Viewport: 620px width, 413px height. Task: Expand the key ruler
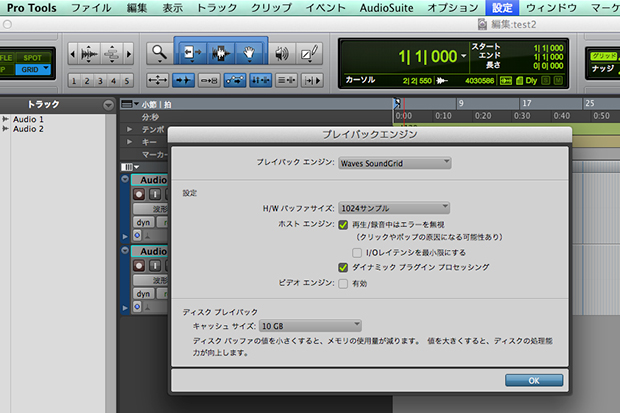[129, 142]
